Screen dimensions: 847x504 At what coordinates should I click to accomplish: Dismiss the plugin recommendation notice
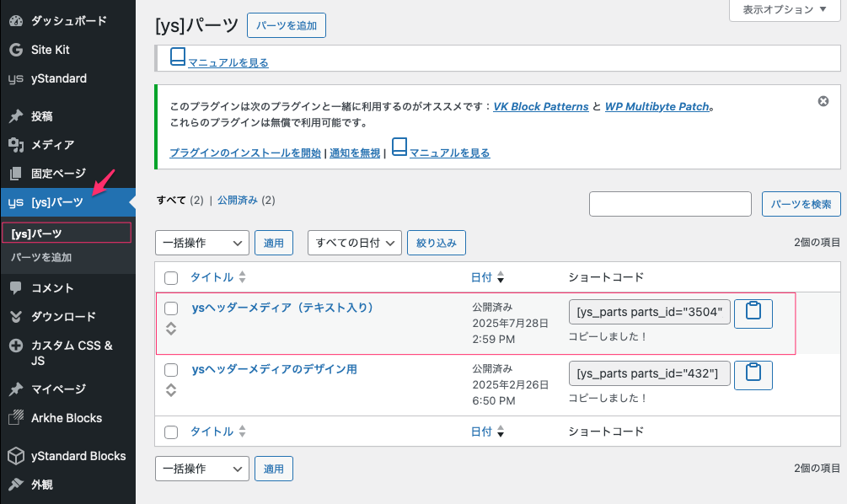point(823,101)
